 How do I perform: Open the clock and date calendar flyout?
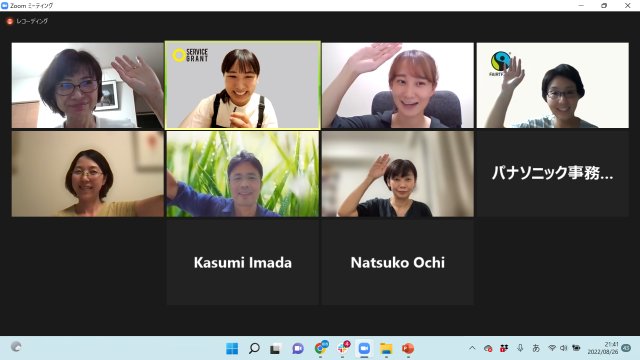pyautogui.click(x=603, y=348)
